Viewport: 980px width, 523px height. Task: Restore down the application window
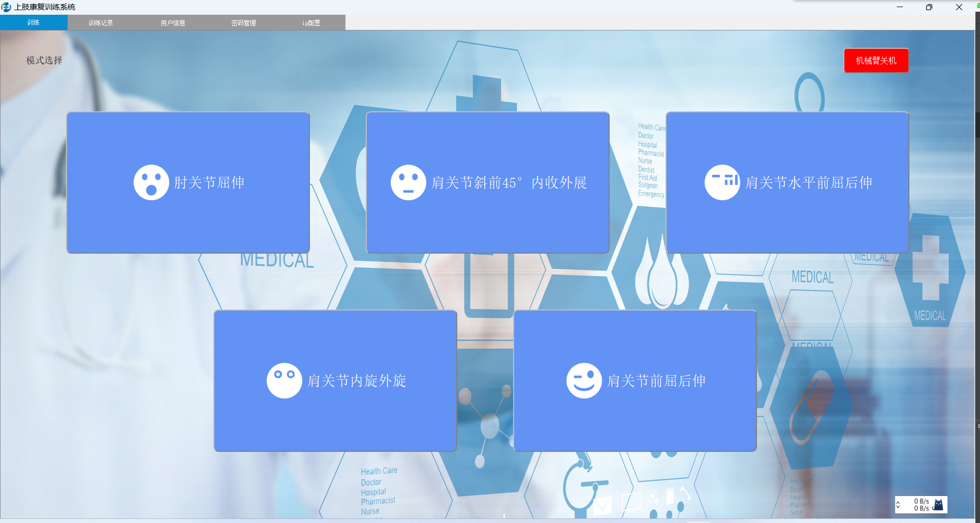[929, 7]
